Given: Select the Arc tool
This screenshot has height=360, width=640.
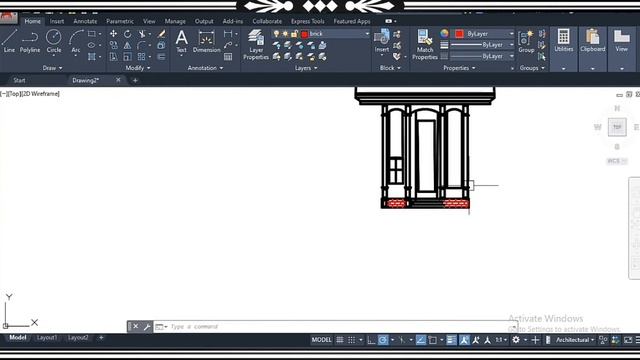Looking at the screenshot, I should pos(76,41).
